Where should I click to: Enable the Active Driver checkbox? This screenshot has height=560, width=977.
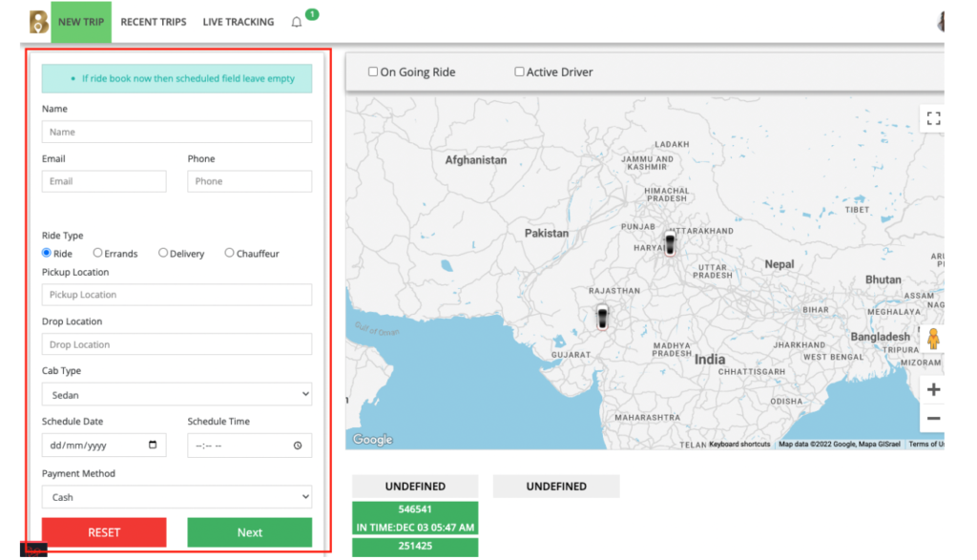[x=519, y=72]
